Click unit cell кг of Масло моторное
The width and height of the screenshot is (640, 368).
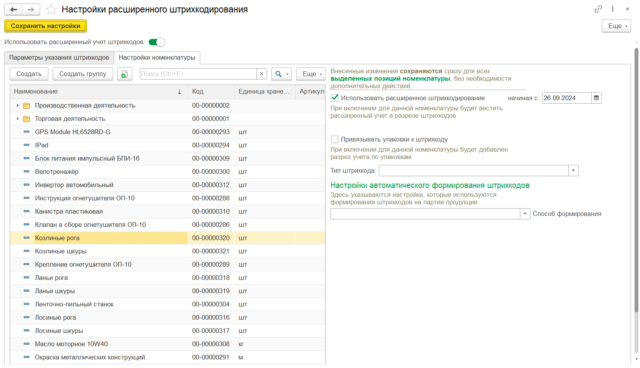(265, 344)
